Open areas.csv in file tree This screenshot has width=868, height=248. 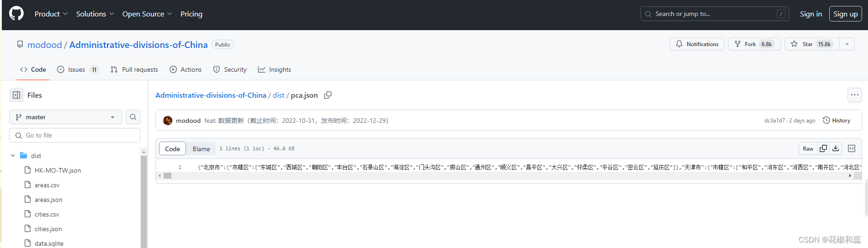tap(47, 185)
